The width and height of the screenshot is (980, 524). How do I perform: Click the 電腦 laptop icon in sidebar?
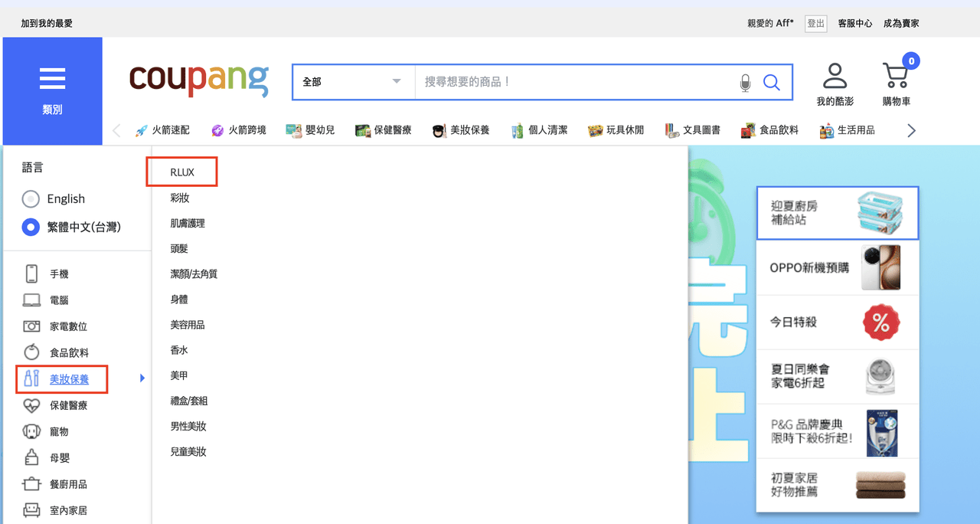[31, 300]
